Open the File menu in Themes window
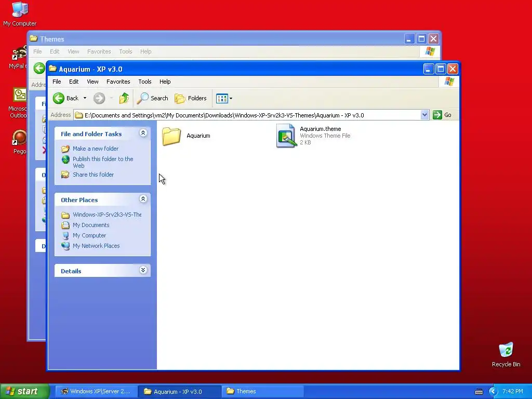This screenshot has width=532, height=399. (37, 51)
